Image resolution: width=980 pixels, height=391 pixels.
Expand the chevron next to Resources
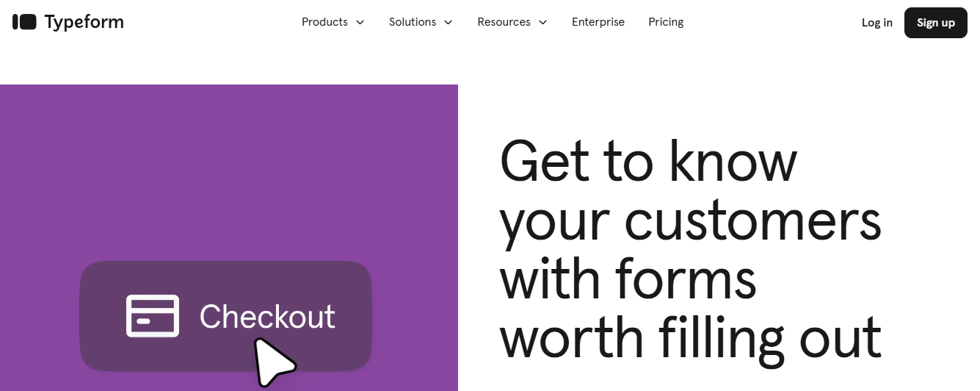tap(543, 23)
